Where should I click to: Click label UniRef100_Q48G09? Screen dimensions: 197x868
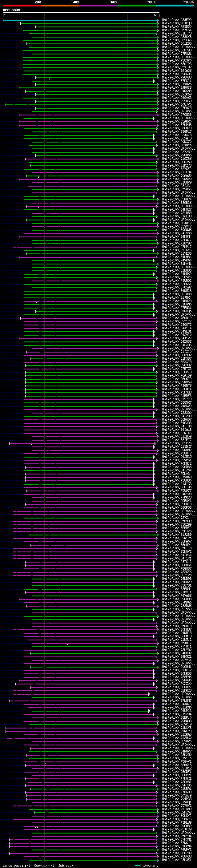177,406
